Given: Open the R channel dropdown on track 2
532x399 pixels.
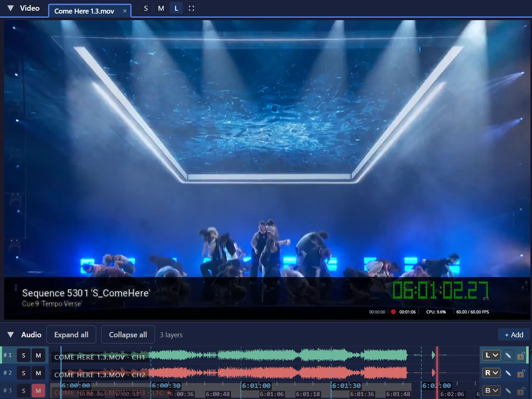Looking at the screenshot, I should point(491,373).
